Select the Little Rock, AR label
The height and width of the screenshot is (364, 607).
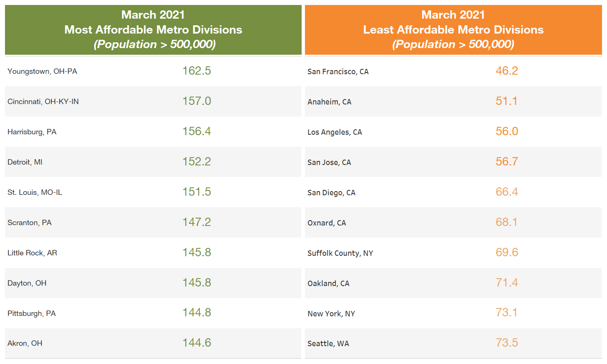click(32, 253)
